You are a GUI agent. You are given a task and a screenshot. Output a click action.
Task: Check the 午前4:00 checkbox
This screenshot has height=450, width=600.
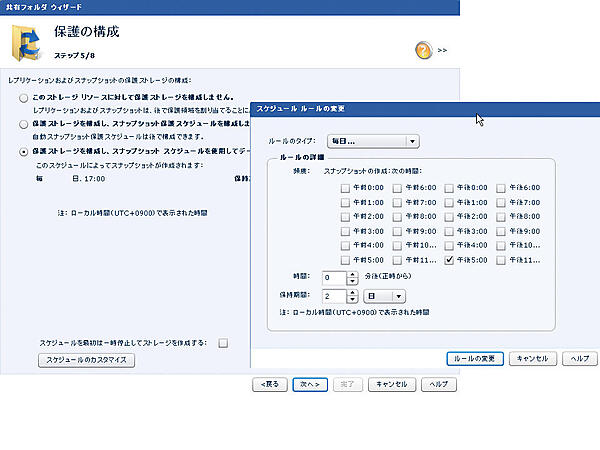[345, 246]
